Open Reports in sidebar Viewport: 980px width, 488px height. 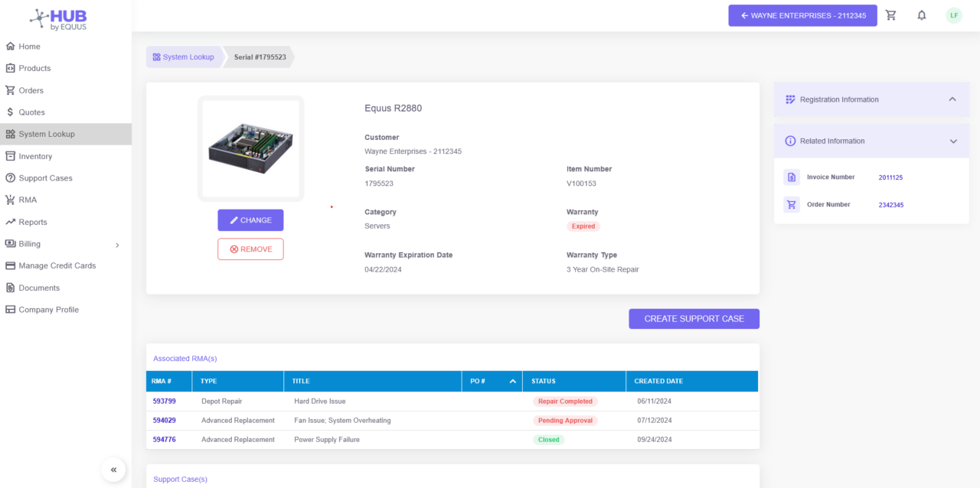pyautogui.click(x=66, y=222)
